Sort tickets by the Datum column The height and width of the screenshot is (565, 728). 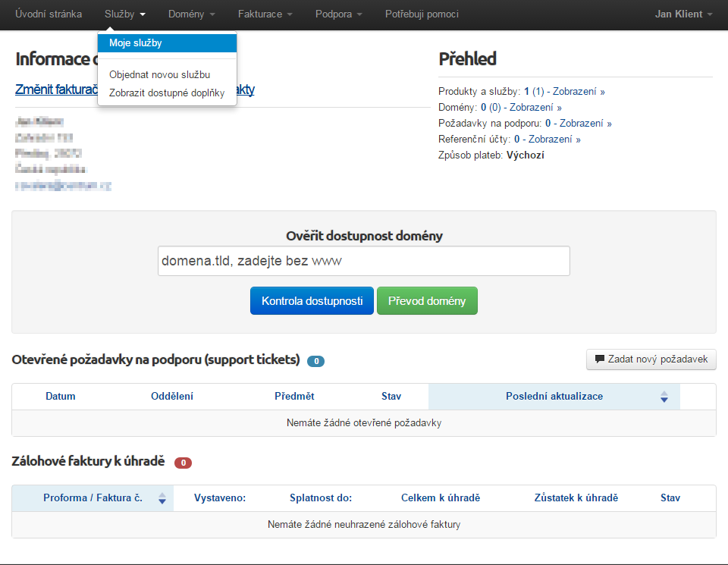point(61,396)
